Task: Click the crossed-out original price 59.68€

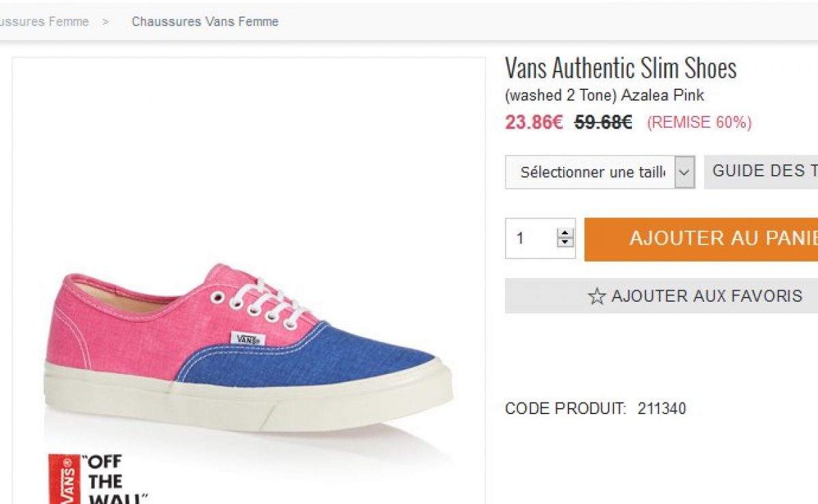Action: (603, 123)
